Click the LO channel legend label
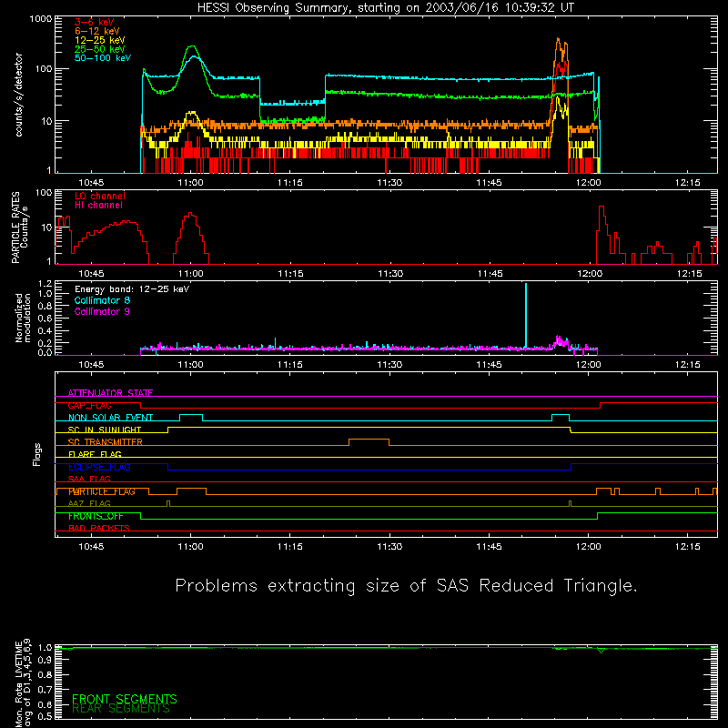 (x=100, y=196)
